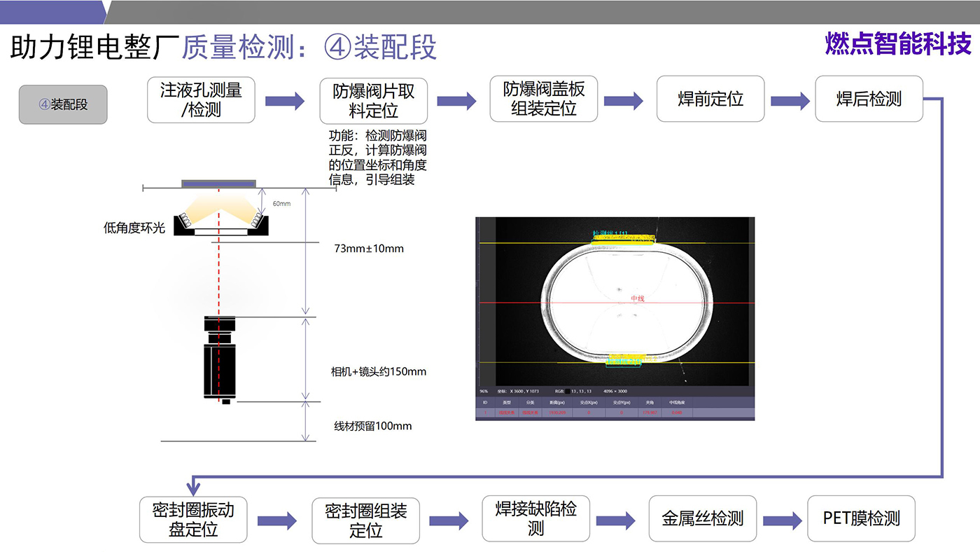Click arrow between 金属丝检测 and PET膜检测
Screen dimensions: 980x552
coord(782,520)
